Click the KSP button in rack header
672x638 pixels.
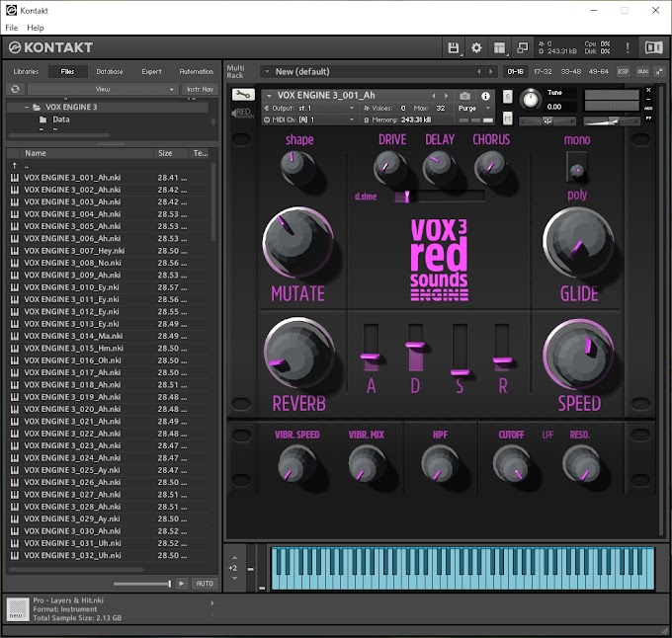tap(623, 71)
